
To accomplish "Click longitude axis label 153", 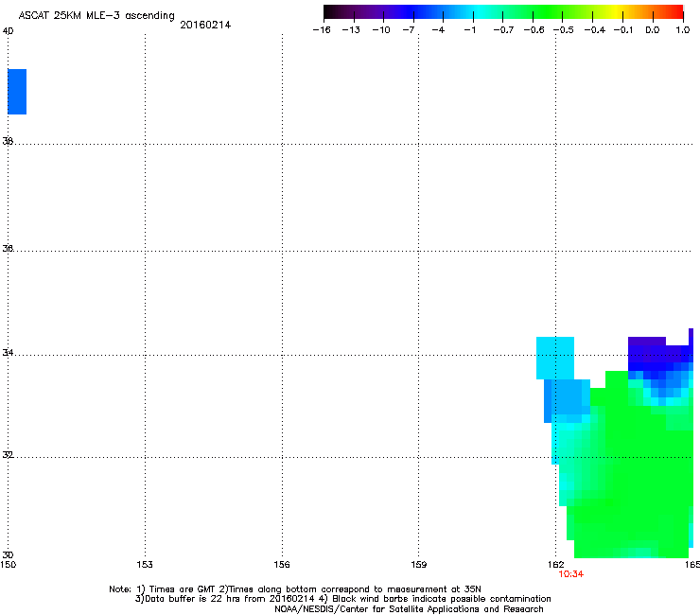I will coord(145,565).
